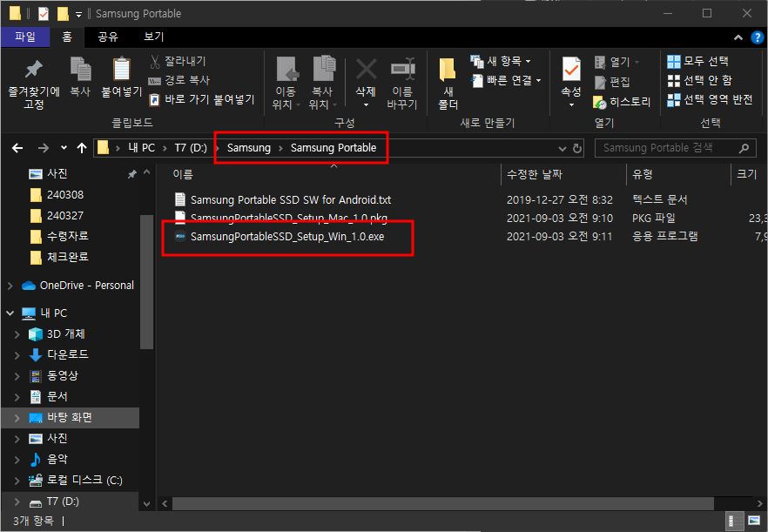The width and height of the screenshot is (768, 532).
Task: Click 바로 가기 붙여넣기 (Paste shortcut)
Action: (202, 99)
